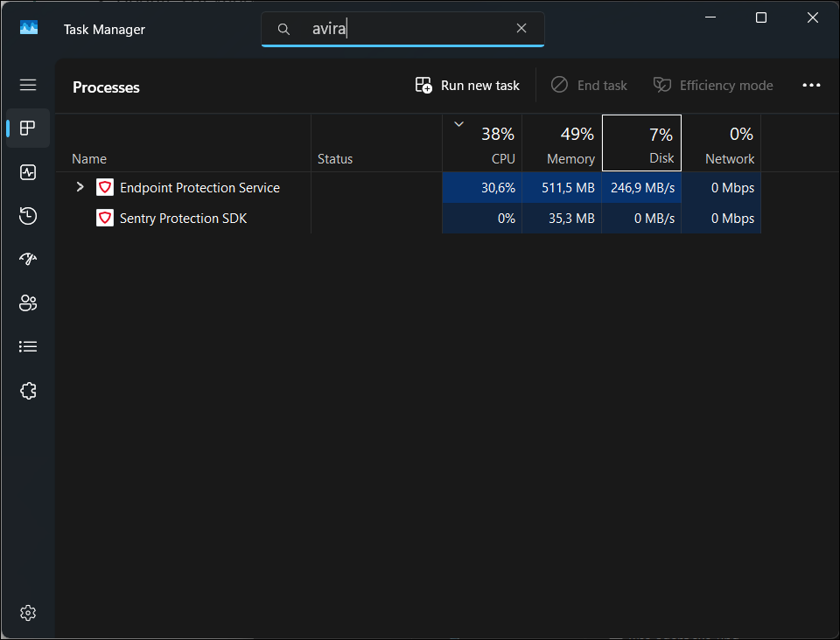Click Efficiency mode button
The width and height of the screenshot is (840, 640).
point(713,85)
